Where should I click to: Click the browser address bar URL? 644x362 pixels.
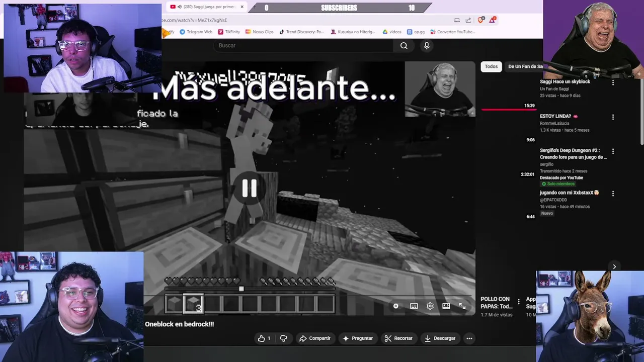tap(194, 20)
